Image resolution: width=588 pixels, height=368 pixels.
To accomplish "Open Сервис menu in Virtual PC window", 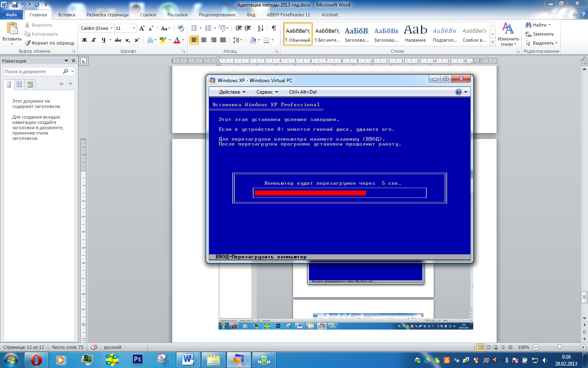I will [267, 92].
